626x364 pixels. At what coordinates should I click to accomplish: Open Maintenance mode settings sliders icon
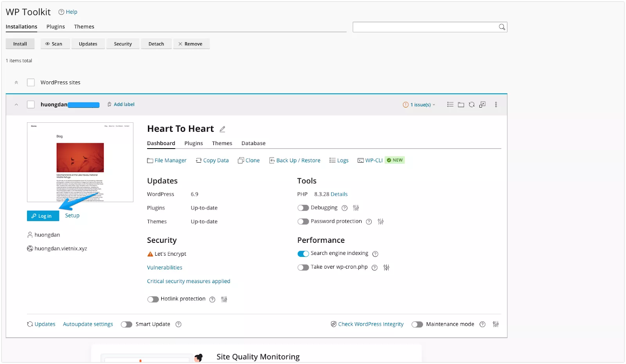point(496,324)
